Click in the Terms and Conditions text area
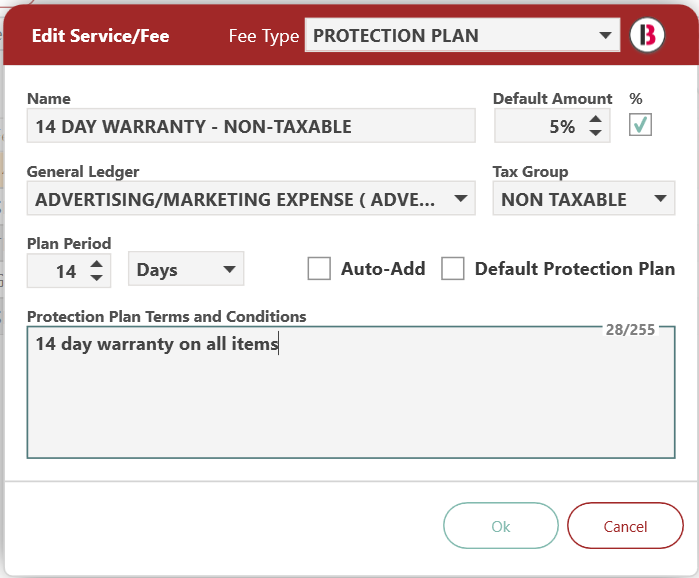 click(351, 392)
